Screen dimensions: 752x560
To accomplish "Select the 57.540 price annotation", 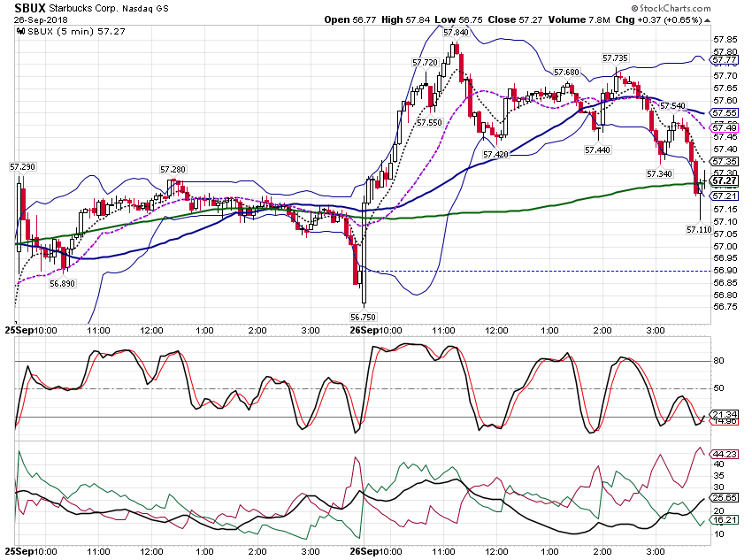I will 673,105.
